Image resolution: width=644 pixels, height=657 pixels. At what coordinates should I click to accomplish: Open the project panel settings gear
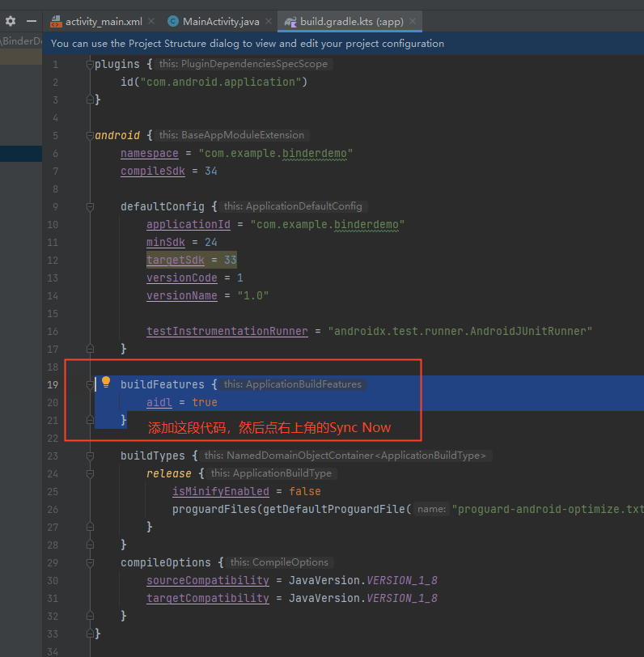click(x=11, y=21)
